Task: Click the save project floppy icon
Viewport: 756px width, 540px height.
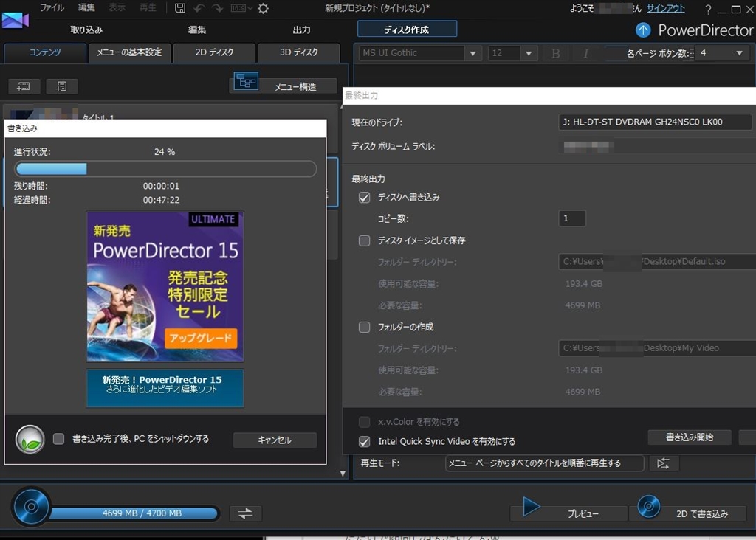Action: tap(180, 8)
